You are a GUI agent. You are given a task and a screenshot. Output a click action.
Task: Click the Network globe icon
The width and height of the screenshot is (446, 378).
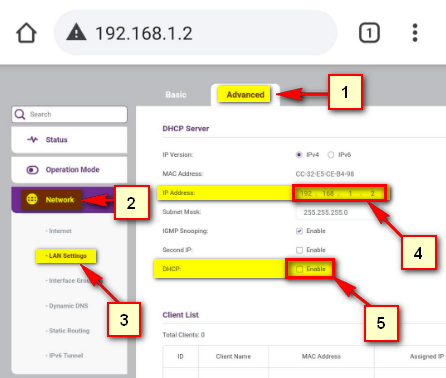pyautogui.click(x=32, y=199)
